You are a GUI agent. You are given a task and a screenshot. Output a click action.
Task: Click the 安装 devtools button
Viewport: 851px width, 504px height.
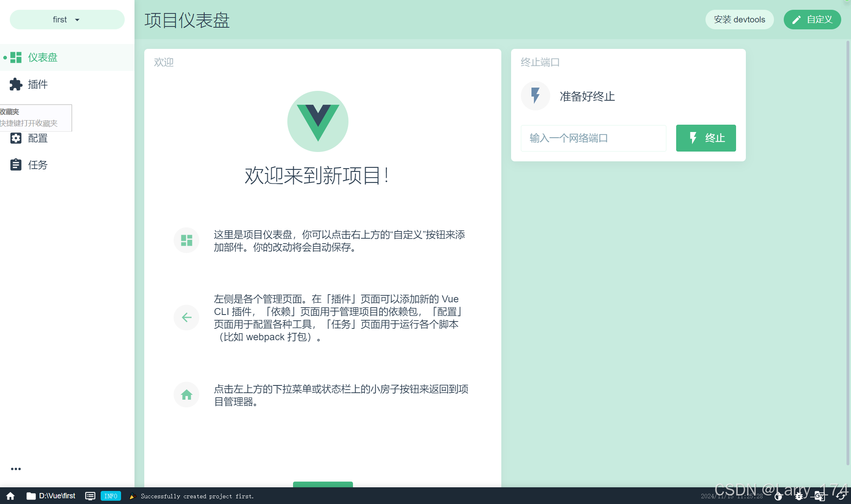click(x=739, y=19)
